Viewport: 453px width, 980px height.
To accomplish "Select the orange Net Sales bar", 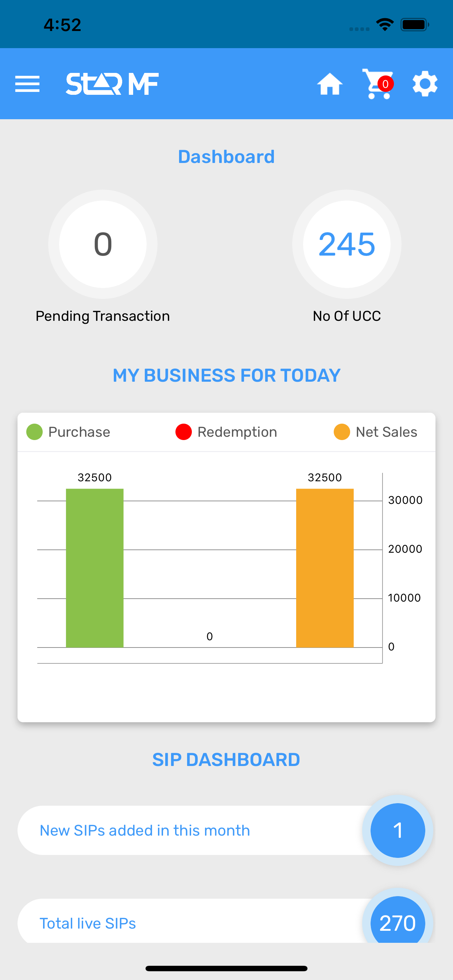I will click(325, 568).
